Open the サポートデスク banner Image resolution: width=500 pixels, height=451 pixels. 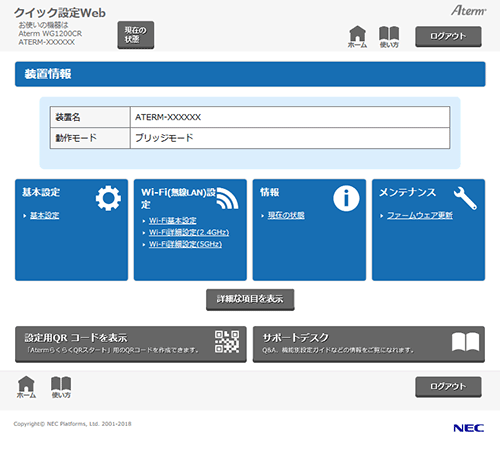click(x=369, y=344)
